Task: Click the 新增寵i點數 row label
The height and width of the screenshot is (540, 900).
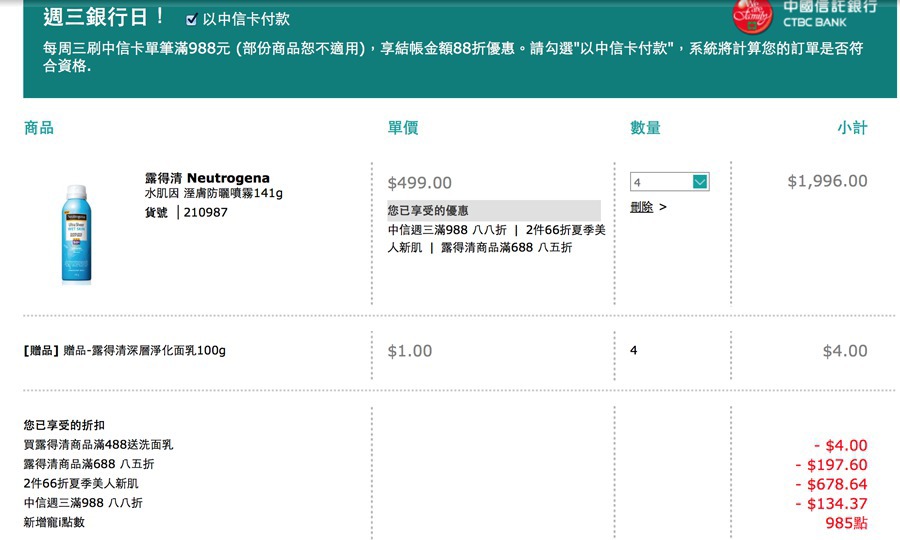Action: pyautogui.click(x=54, y=522)
